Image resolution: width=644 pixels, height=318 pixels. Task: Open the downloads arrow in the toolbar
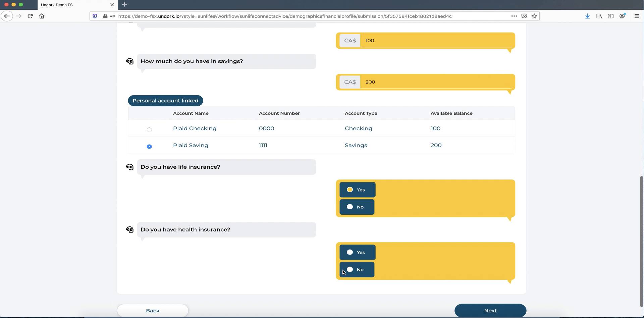pos(587,16)
